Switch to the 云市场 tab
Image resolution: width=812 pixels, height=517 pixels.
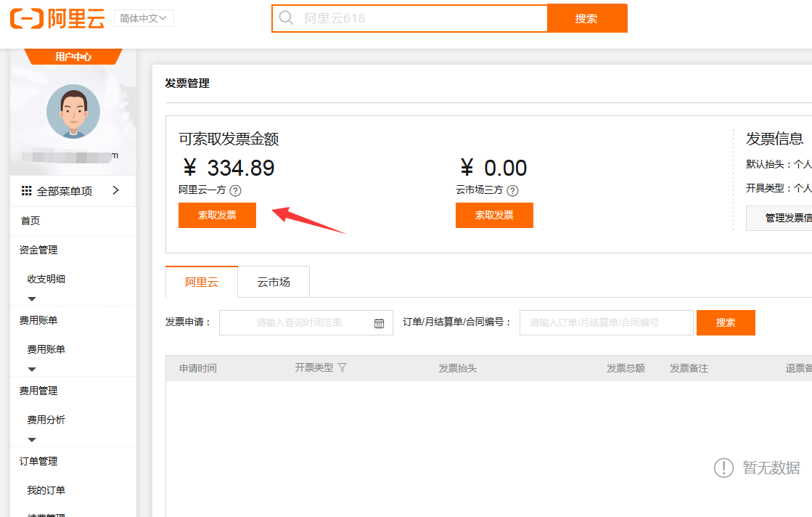274,282
